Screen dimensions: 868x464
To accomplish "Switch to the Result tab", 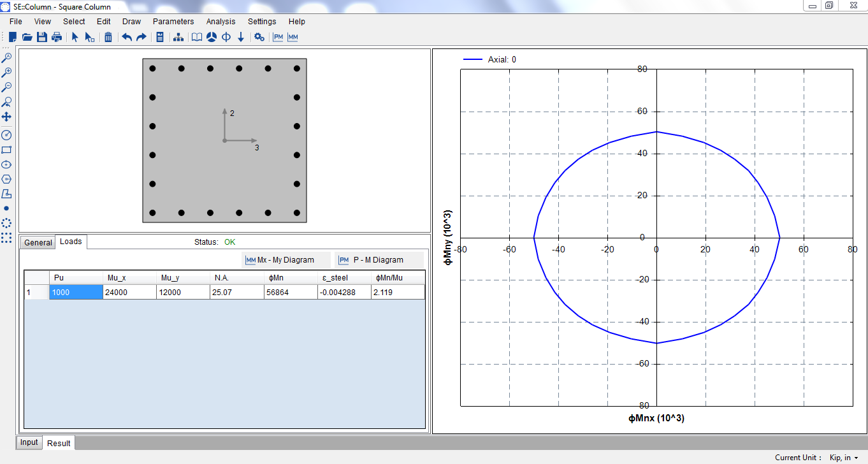I will pyautogui.click(x=59, y=443).
